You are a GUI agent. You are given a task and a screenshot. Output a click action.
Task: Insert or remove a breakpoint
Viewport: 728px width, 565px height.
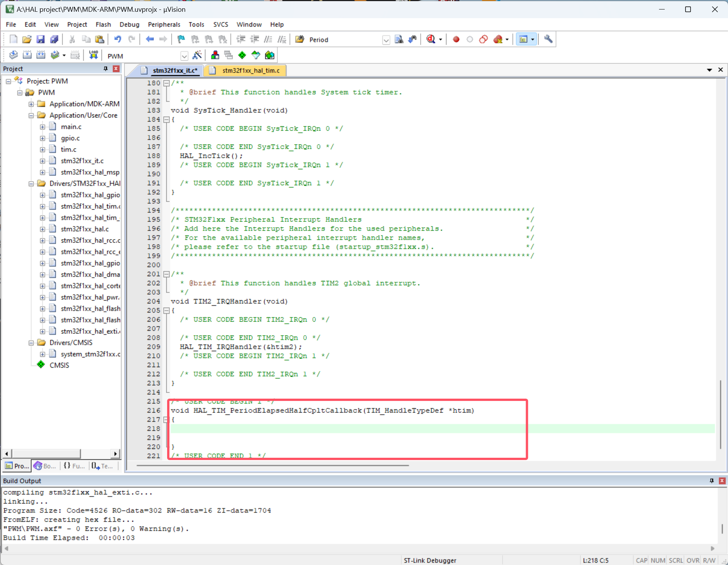pos(456,39)
